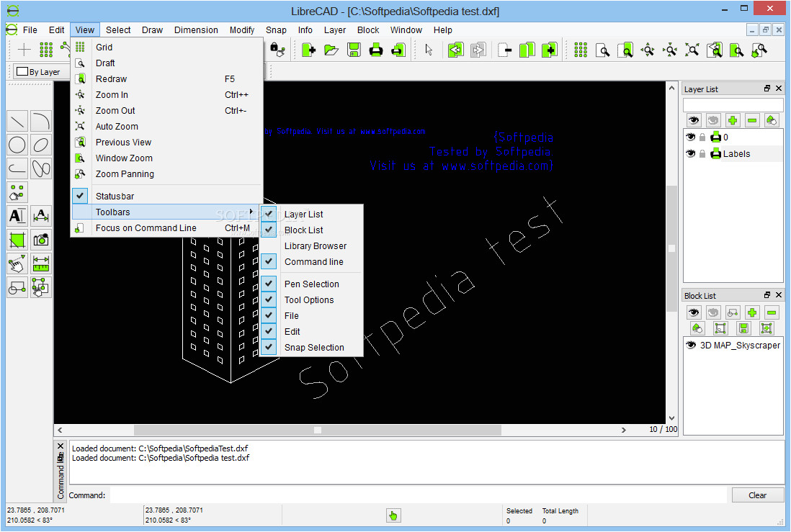Click the vertical scrollbar down arrow
The image size is (791, 532).
pos(671,418)
